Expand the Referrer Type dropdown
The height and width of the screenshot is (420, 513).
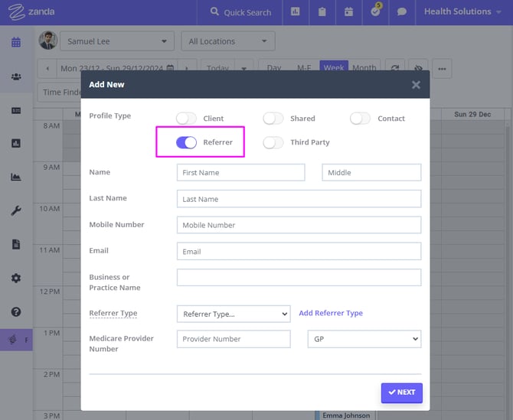coord(234,314)
